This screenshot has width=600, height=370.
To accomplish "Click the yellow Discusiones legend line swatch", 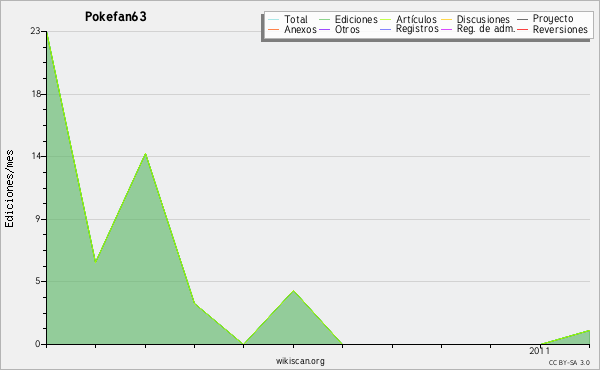I will [x=447, y=19].
